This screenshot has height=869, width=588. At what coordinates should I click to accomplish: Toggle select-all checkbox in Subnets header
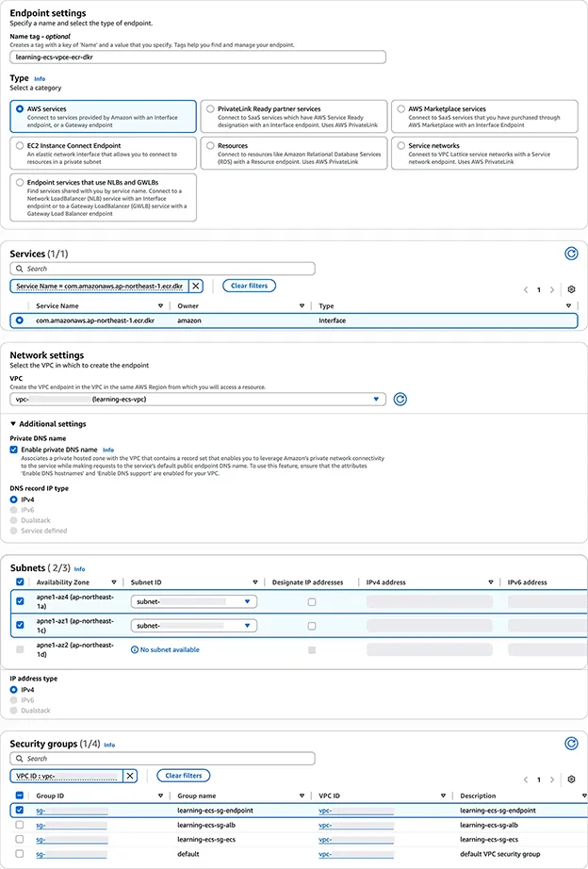tap(20, 582)
